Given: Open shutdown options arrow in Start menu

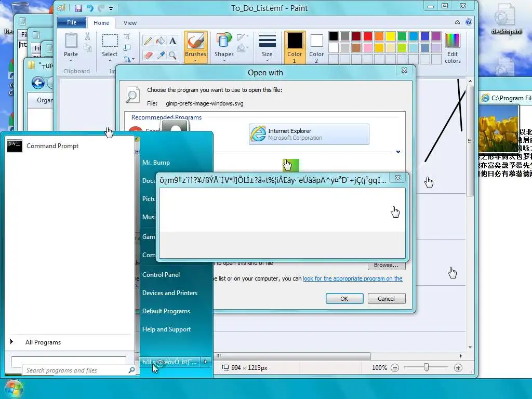Looking at the screenshot, I should point(206,362).
